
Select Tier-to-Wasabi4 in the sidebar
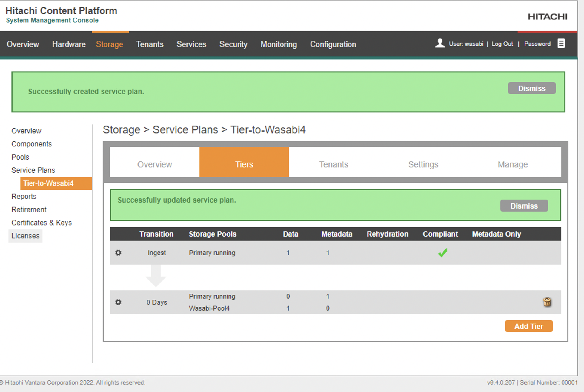pos(56,183)
